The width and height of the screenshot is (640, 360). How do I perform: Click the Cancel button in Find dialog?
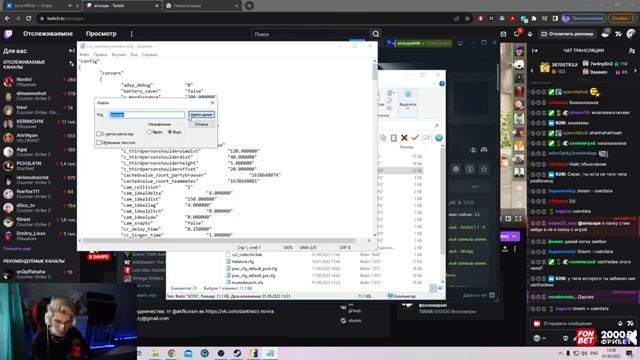tap(202, 124)
